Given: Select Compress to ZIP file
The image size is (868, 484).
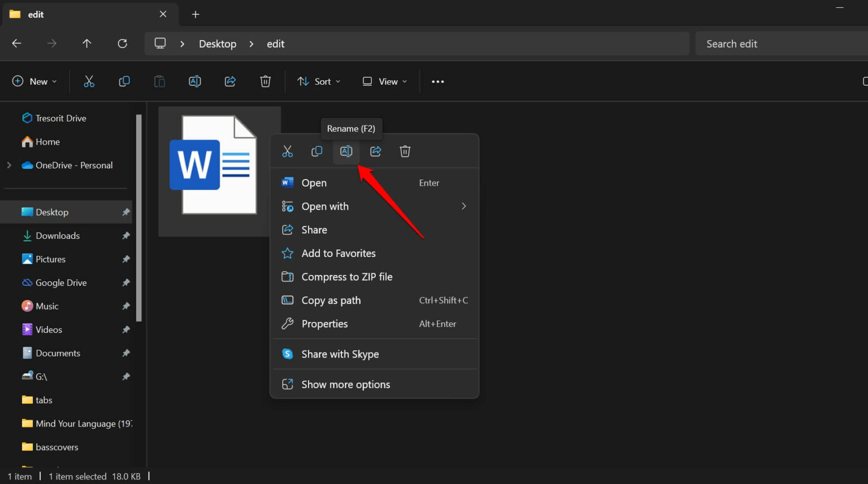Looking at the screenshot, I should 347,277.
